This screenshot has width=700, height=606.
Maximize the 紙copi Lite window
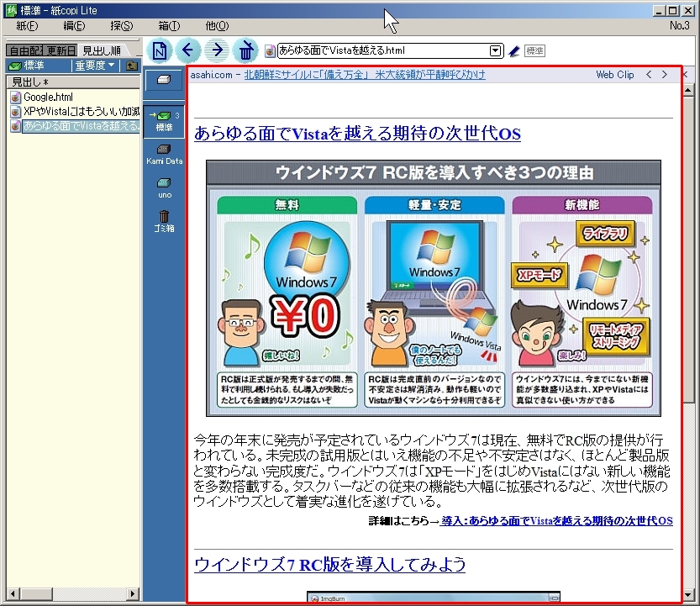click(673, 11)
